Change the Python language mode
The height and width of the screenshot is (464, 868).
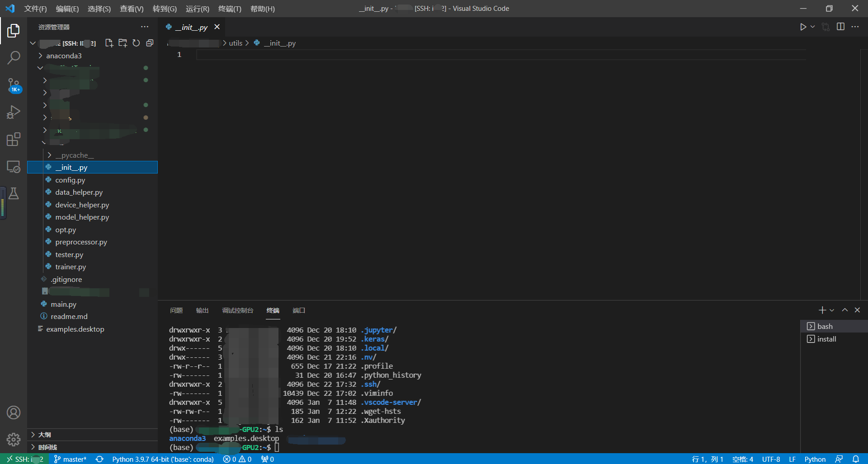(x=815, y=459)
